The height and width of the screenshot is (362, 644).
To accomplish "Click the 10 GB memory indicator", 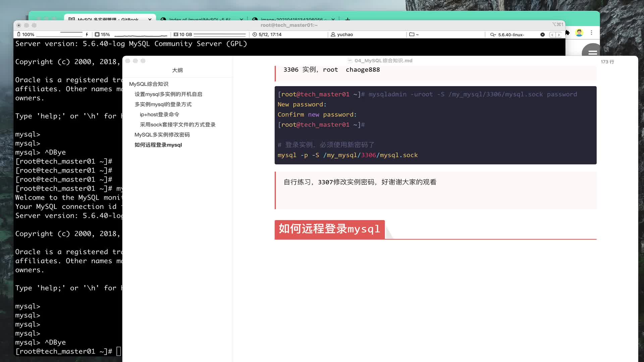I will coord(182,35).
